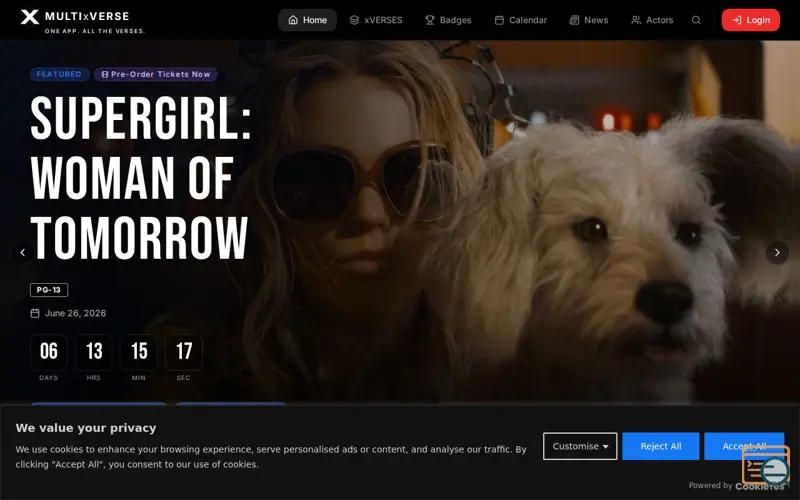Viewport: 800px width, 500px height.
Task: Open the Actors page
Action: coord(652,20)
